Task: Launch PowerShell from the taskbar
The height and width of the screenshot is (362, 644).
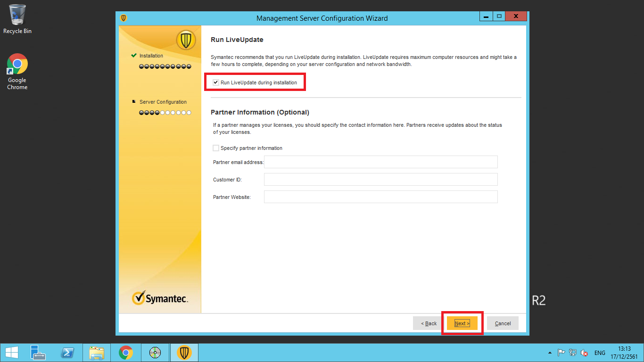Action: 68,353
